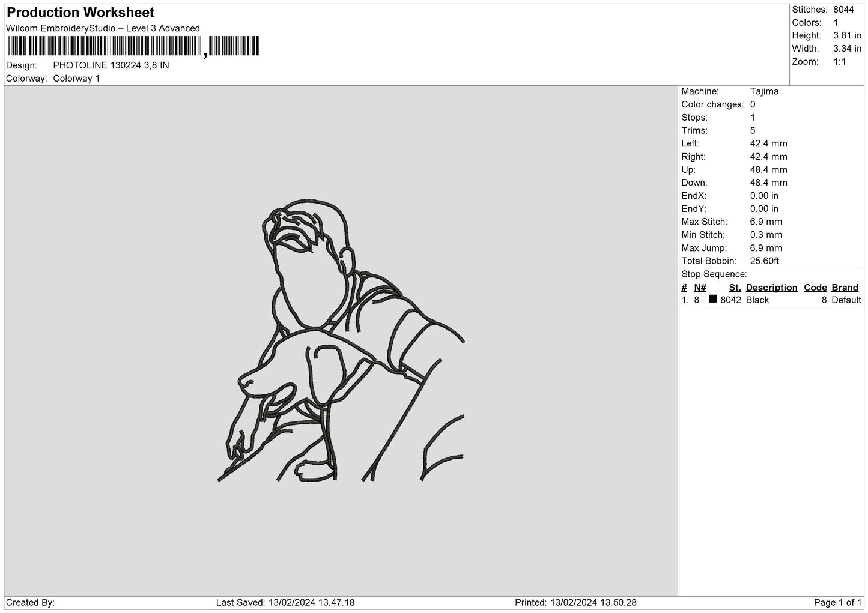Viewport: 868px width, 613px height.
Task: Click the 'Color changes:' label
Action: point(712,104)
